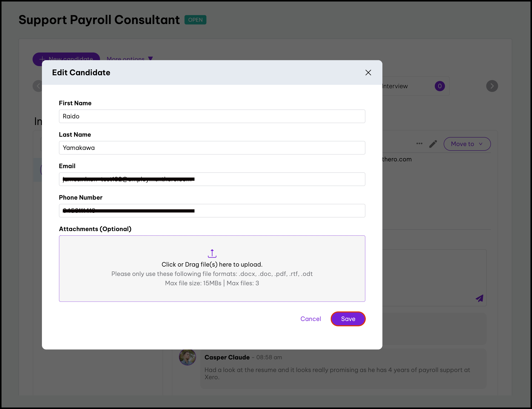This screenshot has width=532, height=409.
Task: Open the More options dropdown
Action: coord(130,59)
